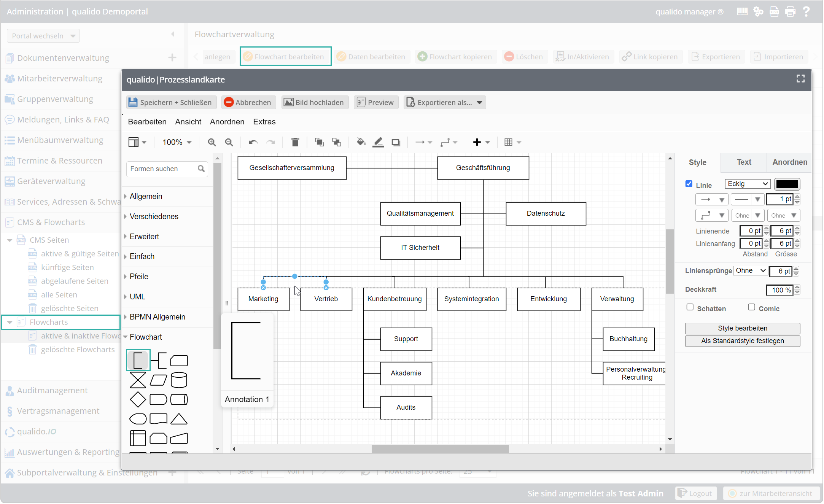
Task: Select the cylinder database shape
Action: coord(179,380)
